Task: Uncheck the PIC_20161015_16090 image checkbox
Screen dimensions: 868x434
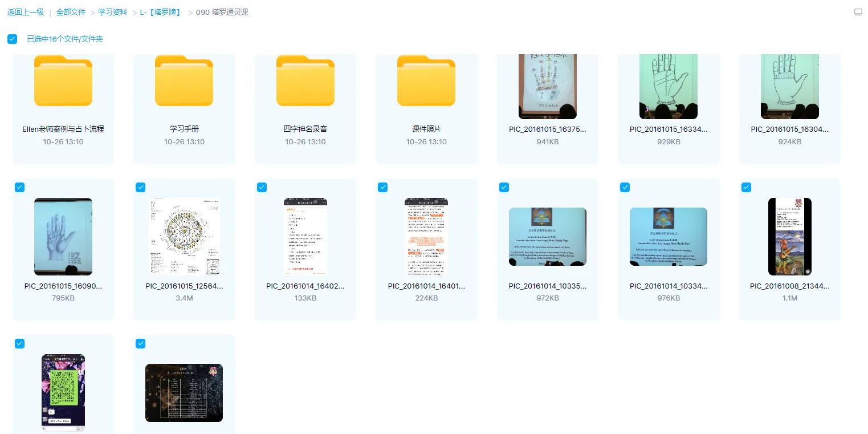Action: (x=19, y=187)
